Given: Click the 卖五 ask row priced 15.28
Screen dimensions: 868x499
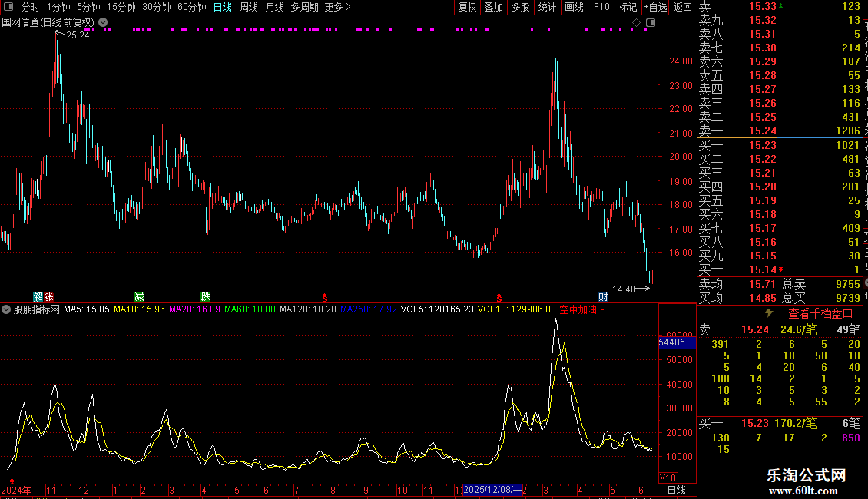Looking at the screenshot, I should [780, 75].
